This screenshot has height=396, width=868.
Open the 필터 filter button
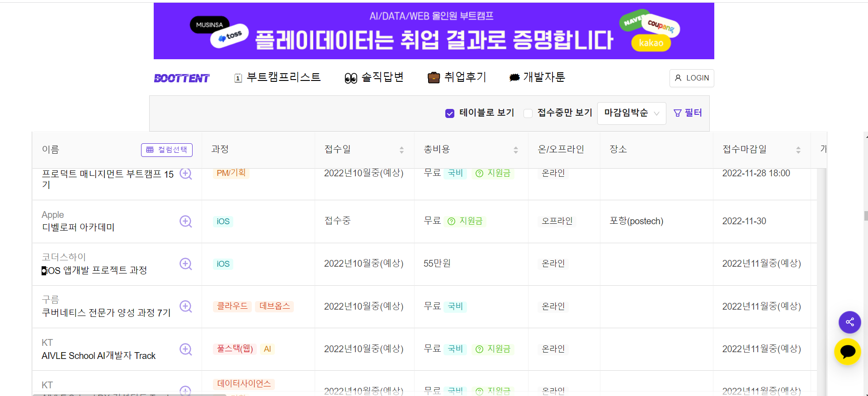(688, 113)
